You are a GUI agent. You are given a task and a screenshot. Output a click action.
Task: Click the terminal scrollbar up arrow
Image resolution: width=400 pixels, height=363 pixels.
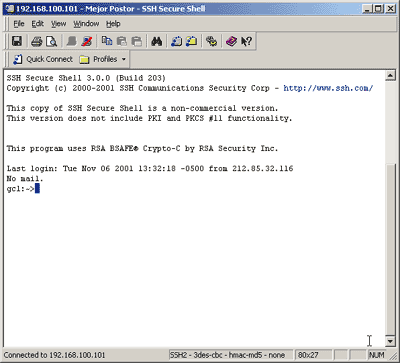[x=390, y=76]
